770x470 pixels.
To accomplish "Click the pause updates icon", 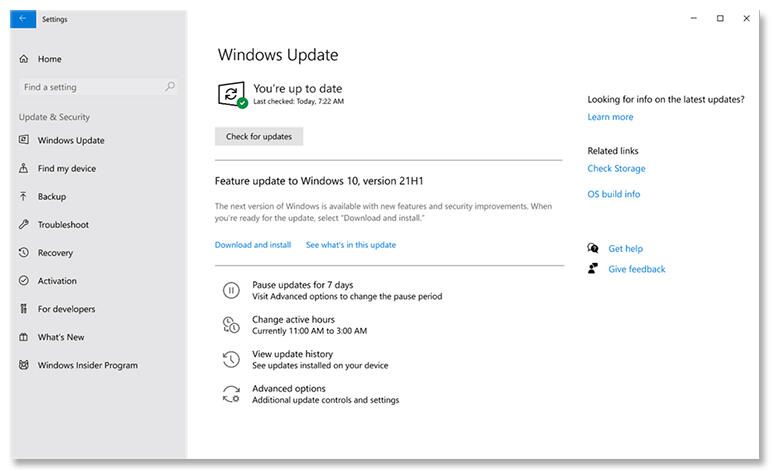I will (x=231, y=290).
